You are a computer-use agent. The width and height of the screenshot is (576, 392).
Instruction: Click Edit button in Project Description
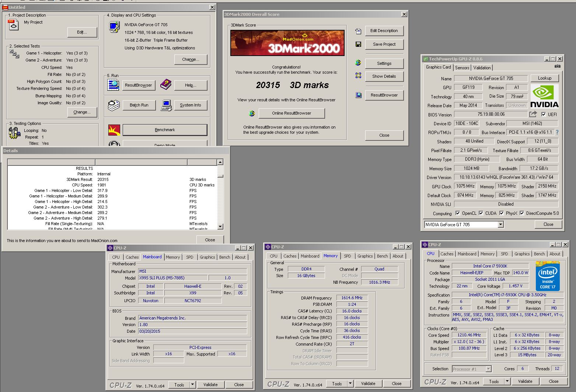(82, 32)
